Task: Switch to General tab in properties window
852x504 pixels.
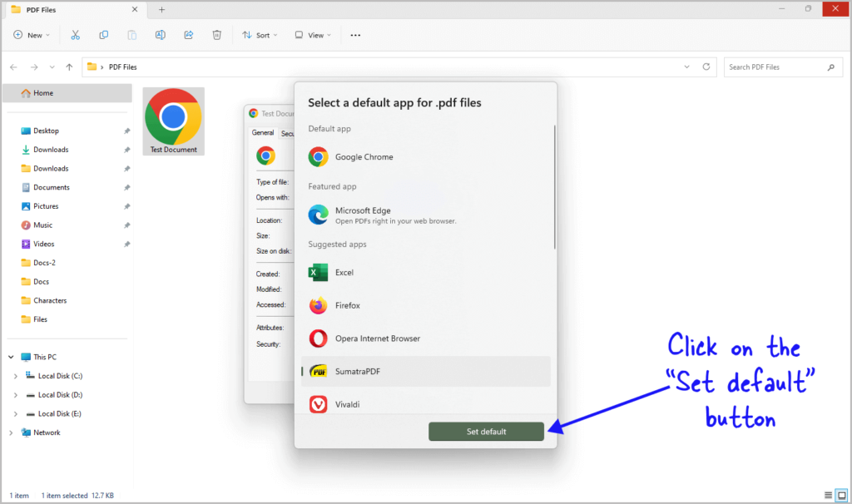Action: [263, 132]
